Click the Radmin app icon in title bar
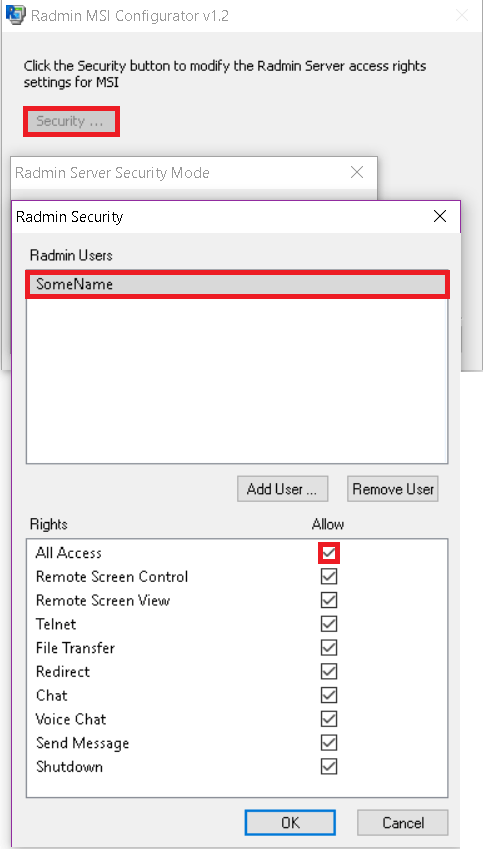Screen dimensions: 483x849 point(15,15)
